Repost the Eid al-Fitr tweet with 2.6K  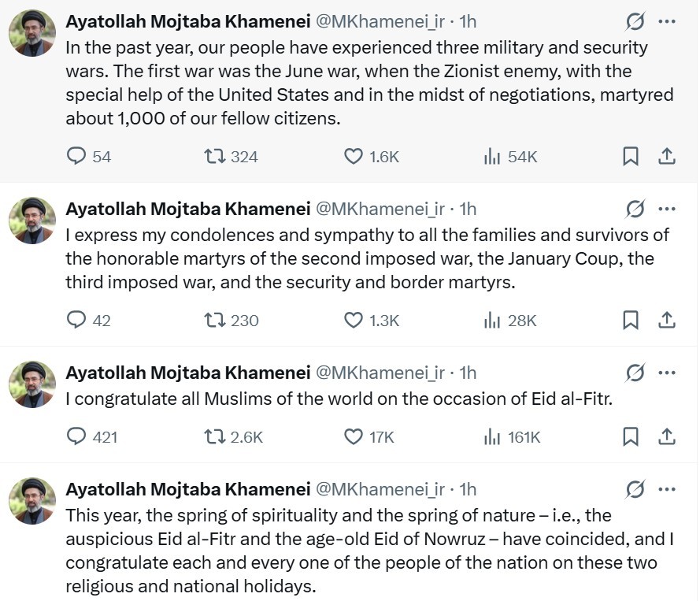pyautogui.click(x=215, y=436)
